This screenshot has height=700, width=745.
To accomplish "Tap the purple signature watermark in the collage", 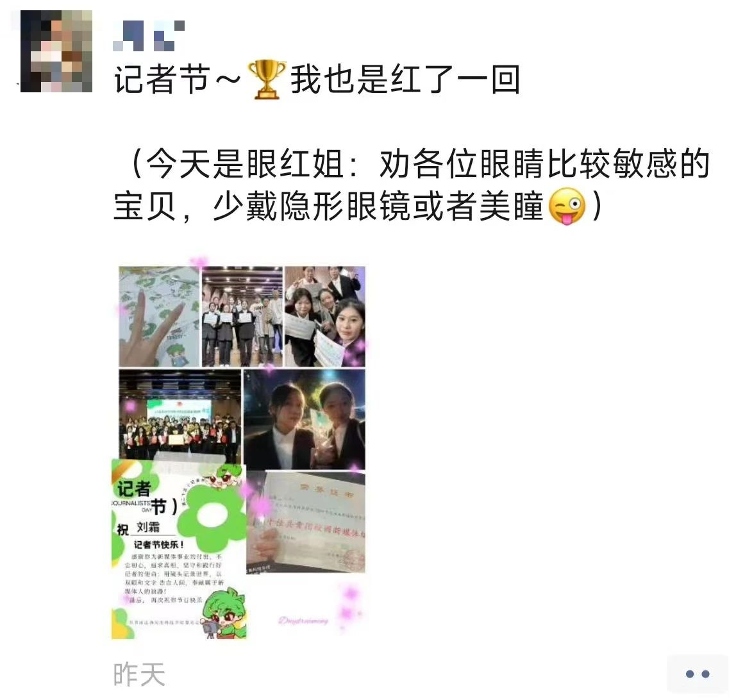I will 303,621.
